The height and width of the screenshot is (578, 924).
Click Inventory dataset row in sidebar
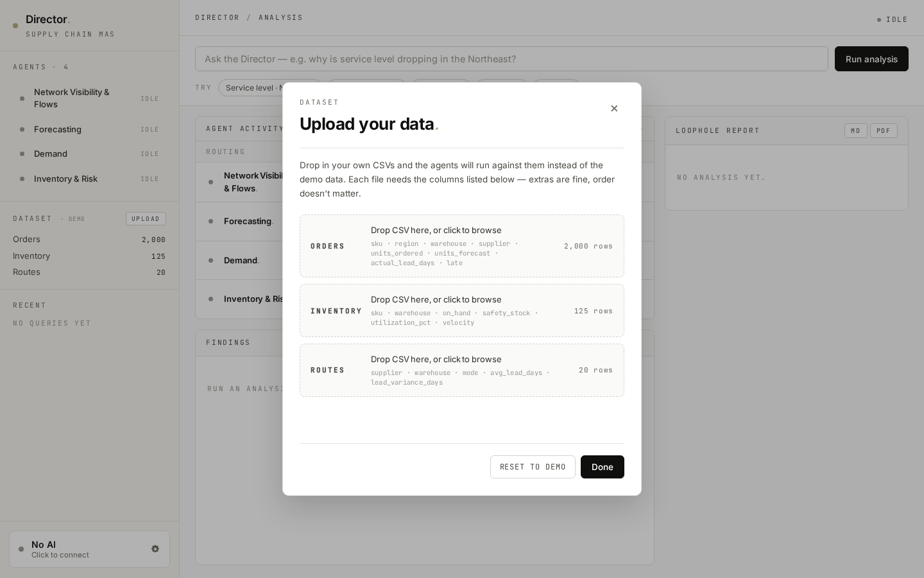(x=89, y=256)
